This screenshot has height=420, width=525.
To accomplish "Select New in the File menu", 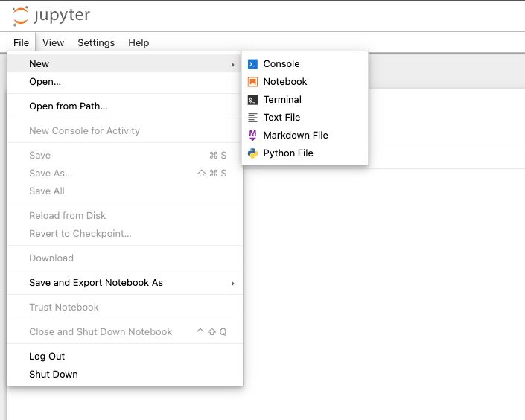I will pyautogui.click(x=125, y=63).
